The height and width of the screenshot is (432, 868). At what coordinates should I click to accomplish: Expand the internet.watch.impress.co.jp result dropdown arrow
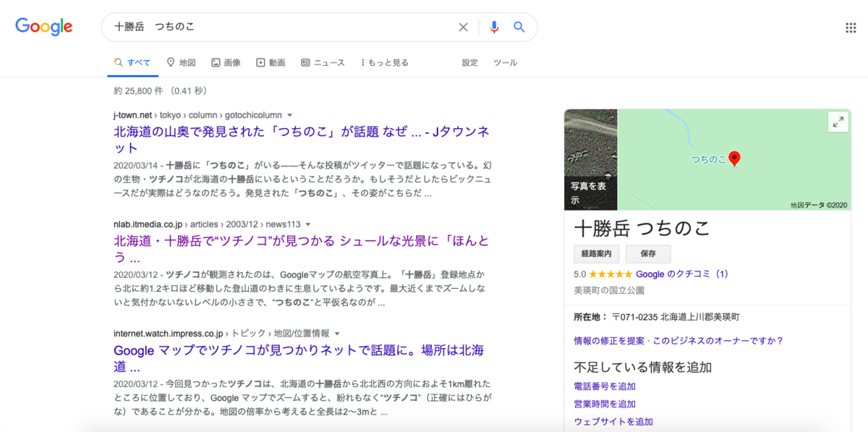point(337,334)
